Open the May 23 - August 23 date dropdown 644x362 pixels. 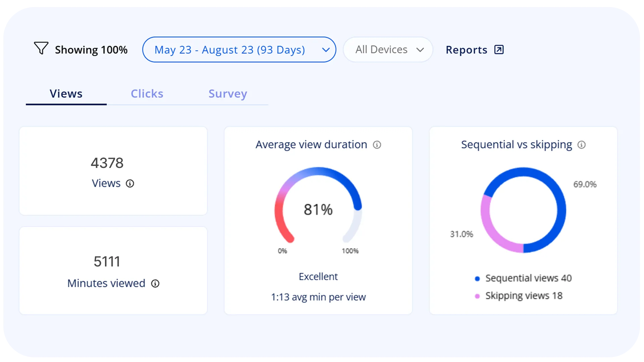click(230, 50)
